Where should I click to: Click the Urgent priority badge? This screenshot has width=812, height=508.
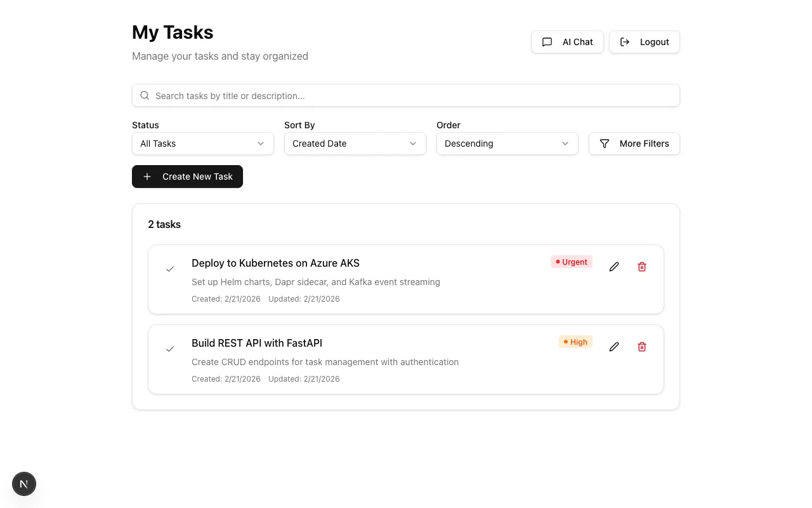click(571, 262)
